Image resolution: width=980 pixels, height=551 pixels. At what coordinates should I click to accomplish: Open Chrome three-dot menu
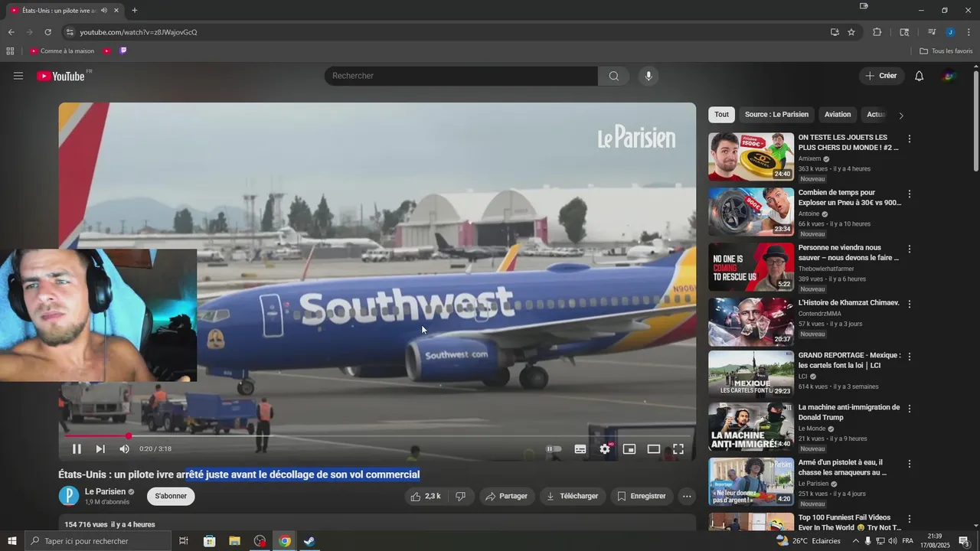pyautogui.click(x=969, y=32)
